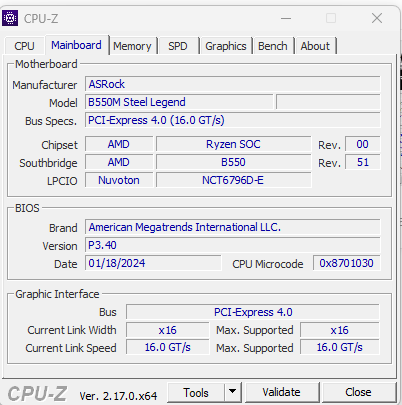The width and height of the screenshot is (402, 405).
Task: Click the Tools button
Action: pos(196,393)
